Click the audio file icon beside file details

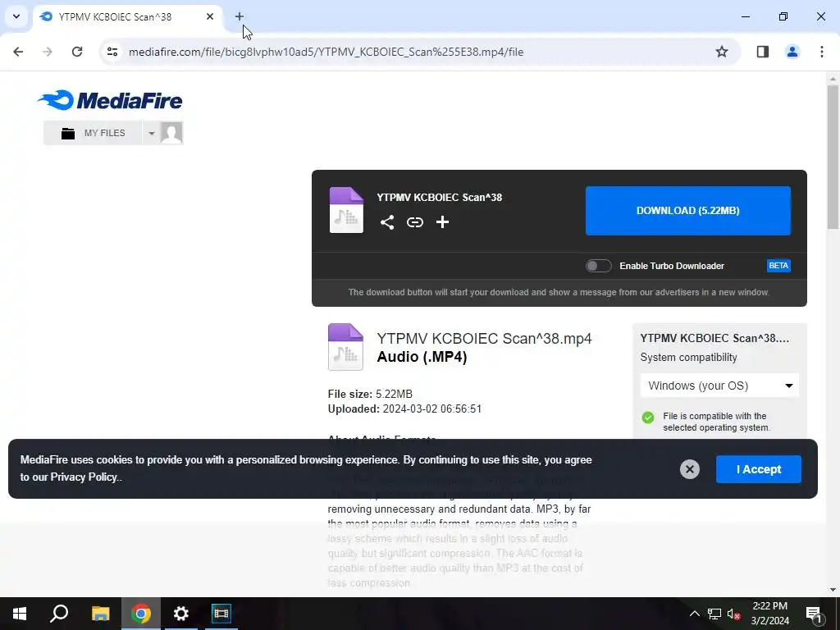point(345,347)
